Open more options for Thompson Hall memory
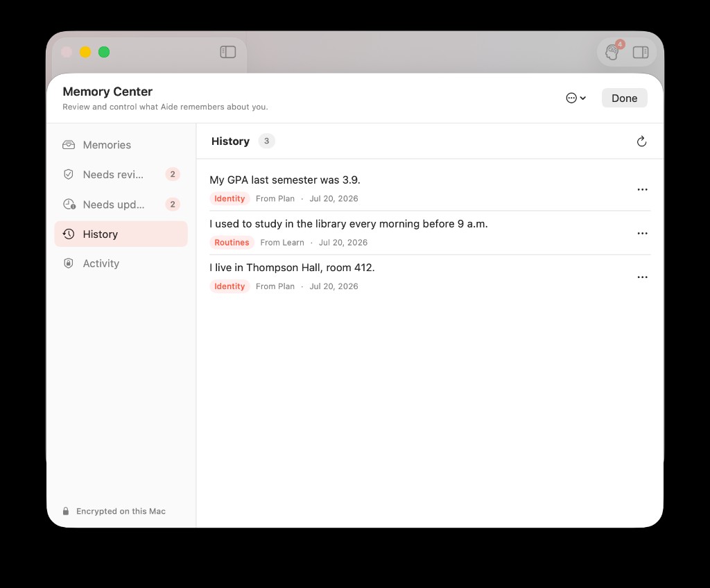 tap(642, 277)
